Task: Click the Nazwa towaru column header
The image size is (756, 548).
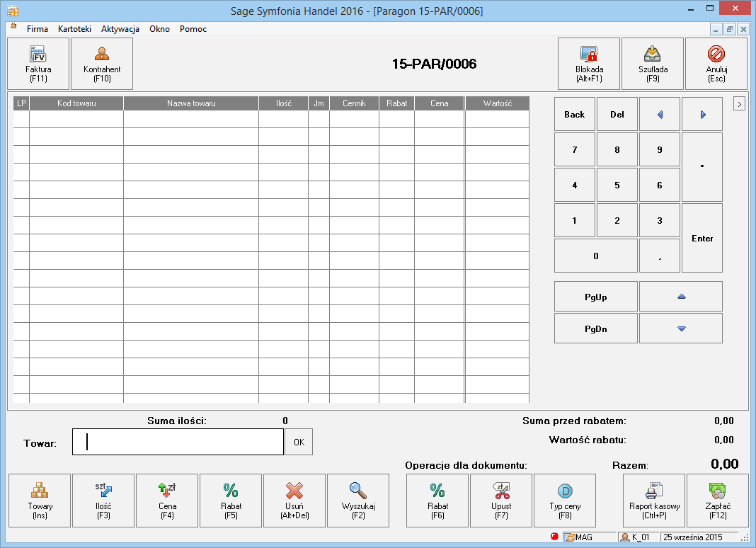Action: coord(191,103)
